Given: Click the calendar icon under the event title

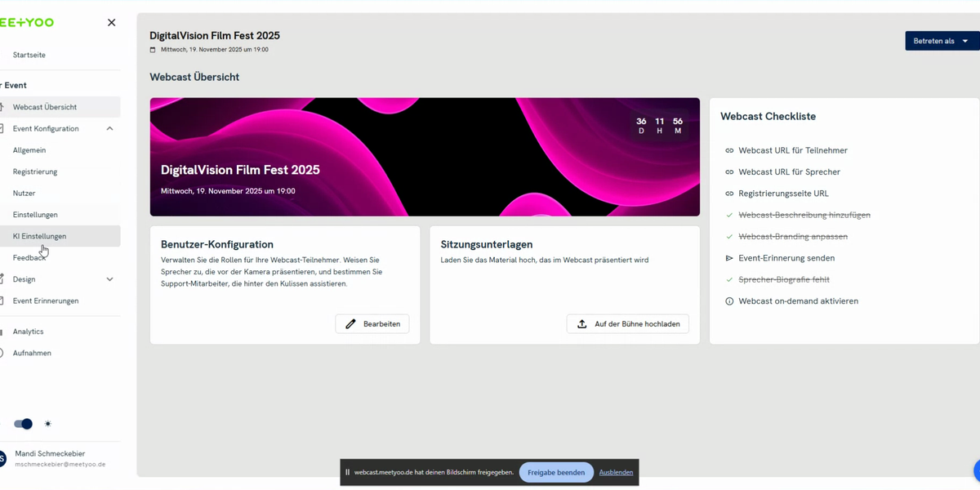Looking at the screenshot, I should [x=150, y=49].
